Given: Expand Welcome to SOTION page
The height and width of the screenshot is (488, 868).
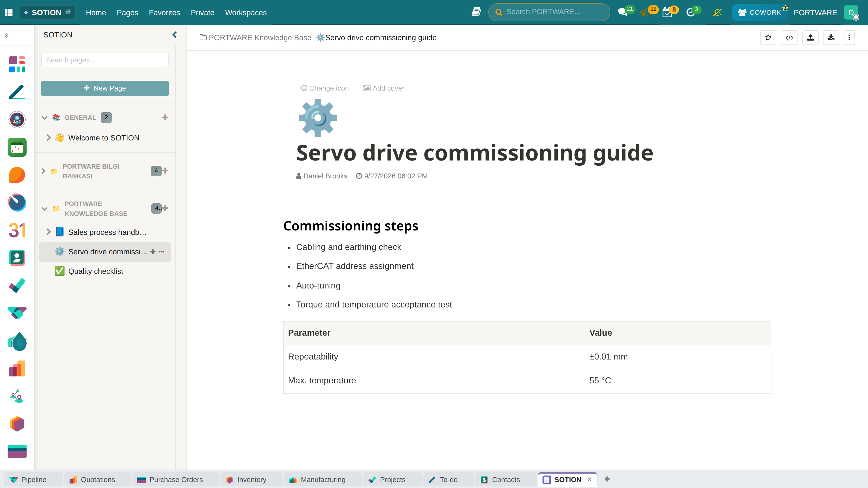Looking at the screenshot, I should pos(49,137).
